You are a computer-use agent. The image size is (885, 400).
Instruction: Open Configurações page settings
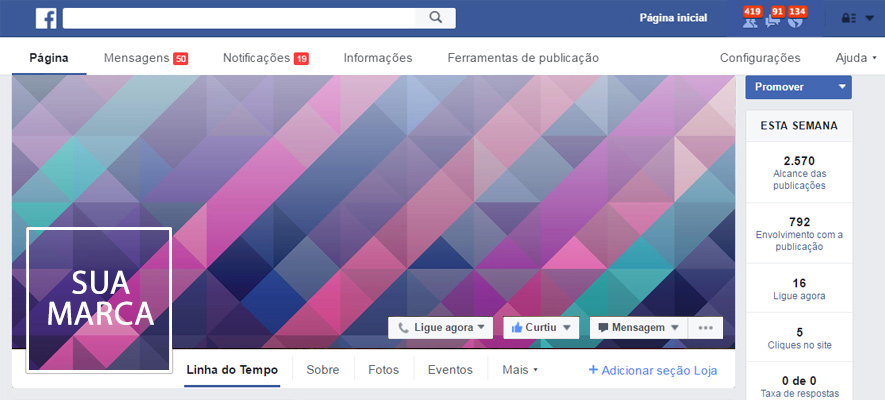760,58
